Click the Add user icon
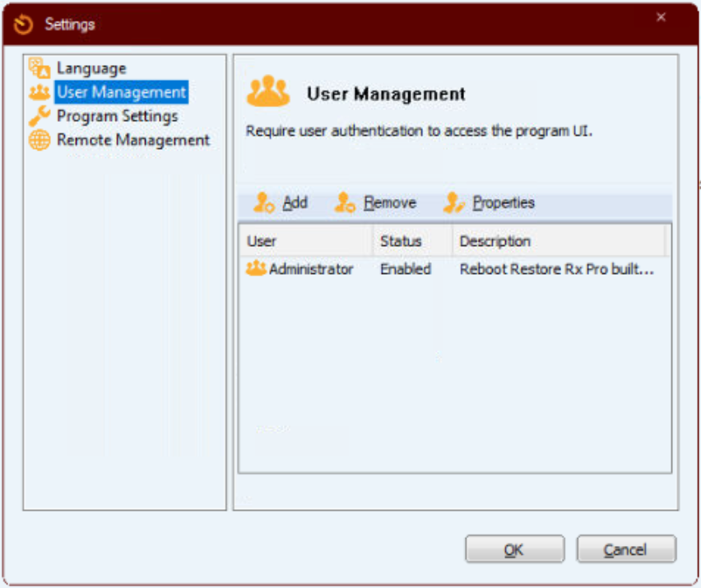The image size is (701, 588). (264, 202)
